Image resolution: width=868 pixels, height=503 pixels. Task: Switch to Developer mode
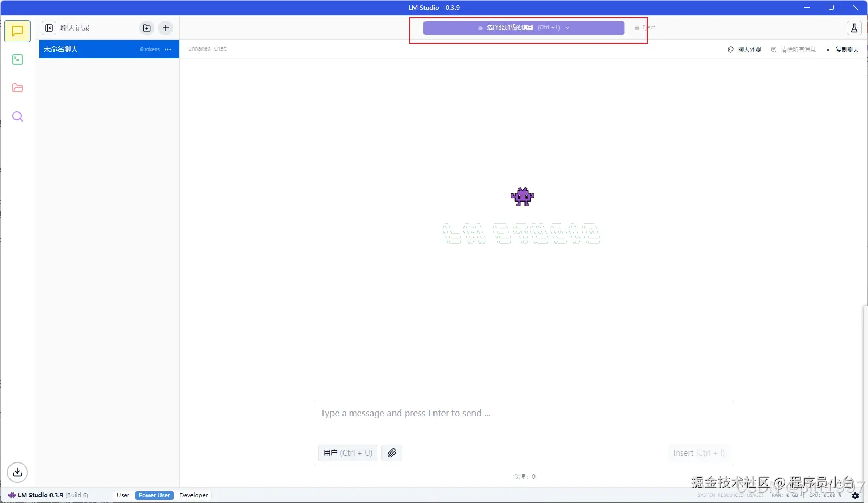(194, 496)
